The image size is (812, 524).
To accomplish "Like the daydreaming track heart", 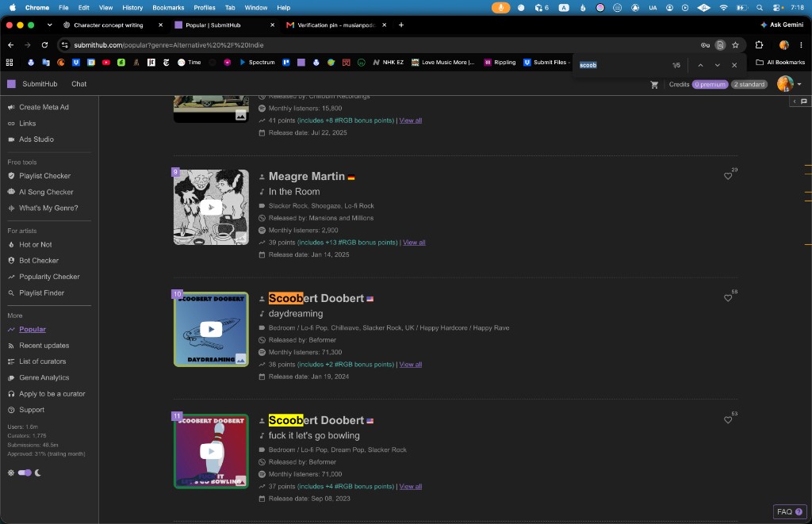I will tap(728, 298).
